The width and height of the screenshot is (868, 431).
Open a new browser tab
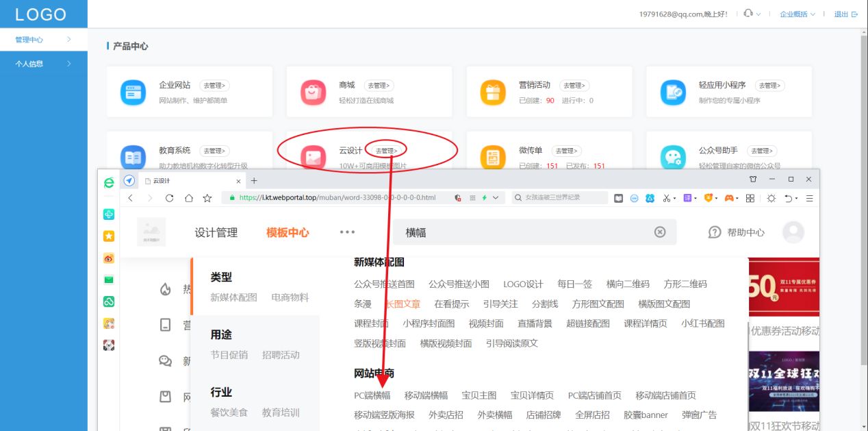[x=254, y=181]
